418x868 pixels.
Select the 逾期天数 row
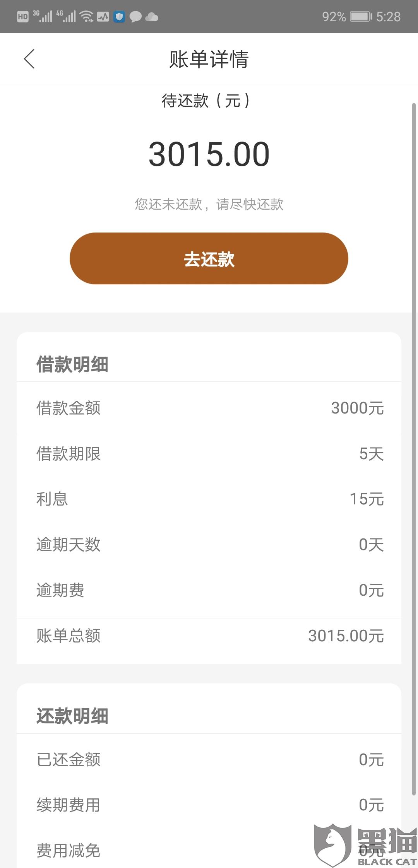[x=209, y=545]
